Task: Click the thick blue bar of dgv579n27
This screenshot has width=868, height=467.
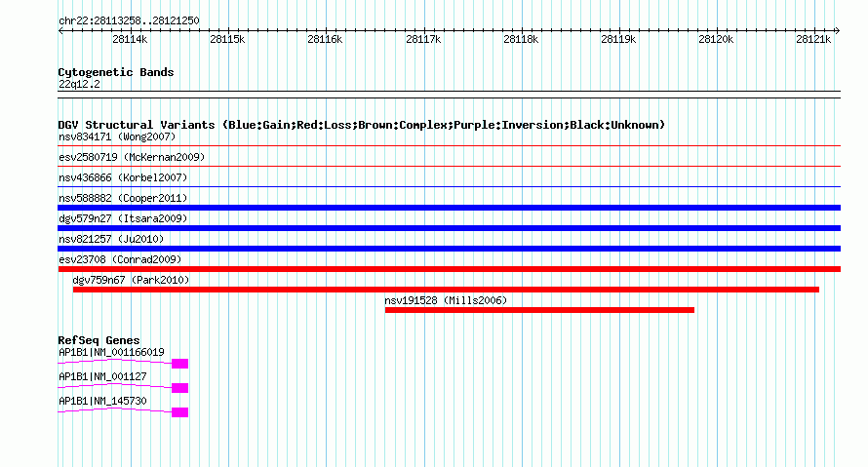Action: tap(449, 228)
